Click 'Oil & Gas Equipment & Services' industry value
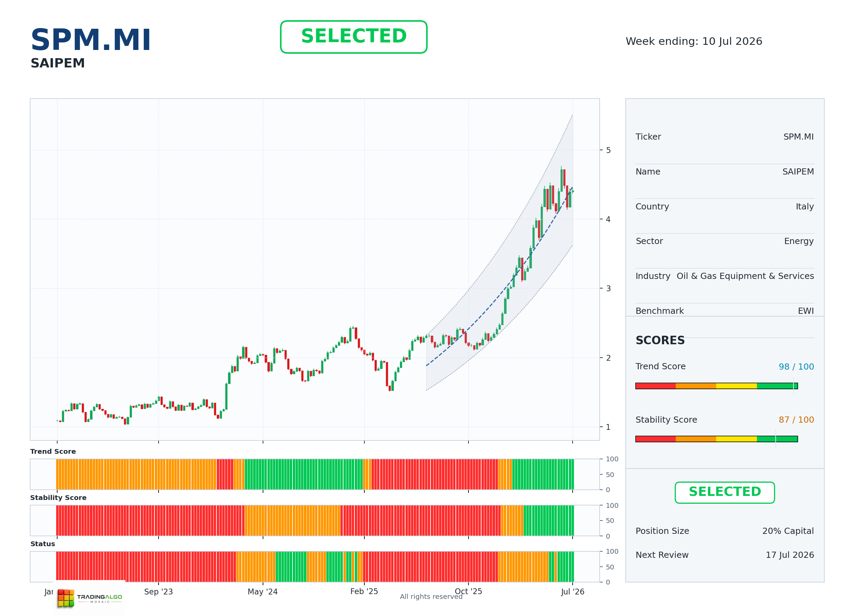The image size is (863, 616). click(x=745, y=276)
